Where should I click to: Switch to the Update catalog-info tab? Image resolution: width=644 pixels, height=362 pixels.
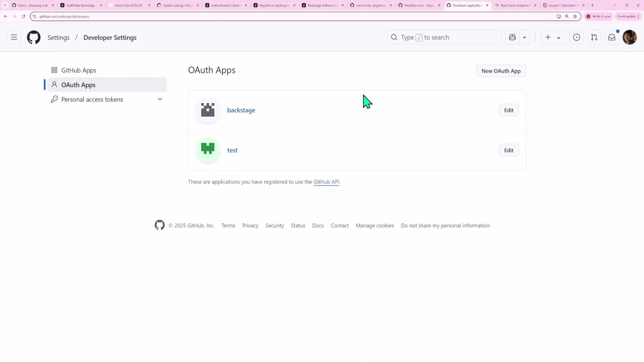pos(177,5)
